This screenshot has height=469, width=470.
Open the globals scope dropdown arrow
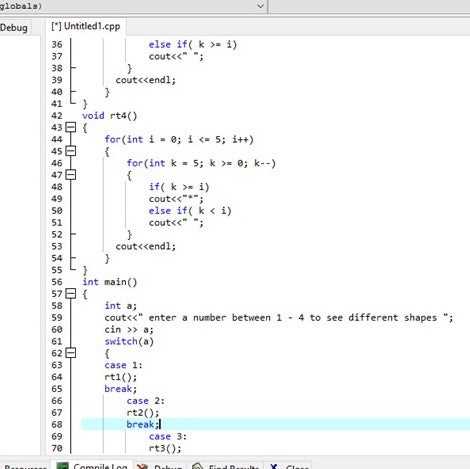click(261, 6)
